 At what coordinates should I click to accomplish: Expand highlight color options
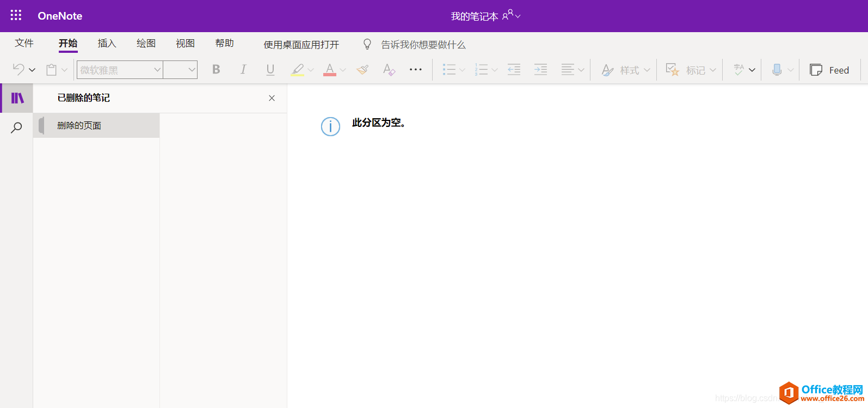click(311, 70)
